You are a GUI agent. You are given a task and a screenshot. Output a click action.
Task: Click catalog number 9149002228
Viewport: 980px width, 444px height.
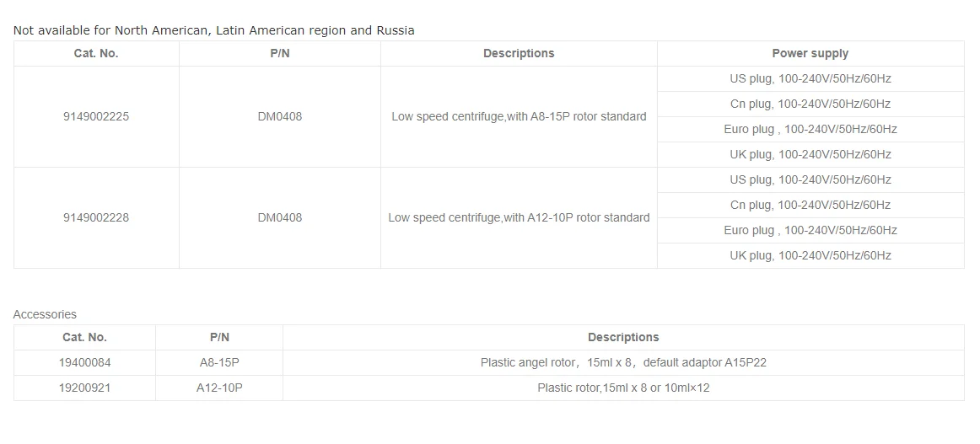(x=96, y=217)
